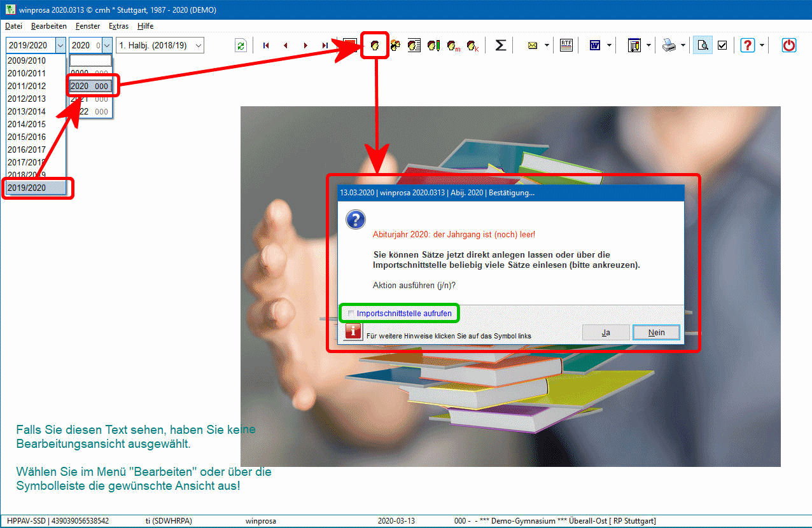
Task: Open the Bearbeiten menu
Action: point(49,26)
